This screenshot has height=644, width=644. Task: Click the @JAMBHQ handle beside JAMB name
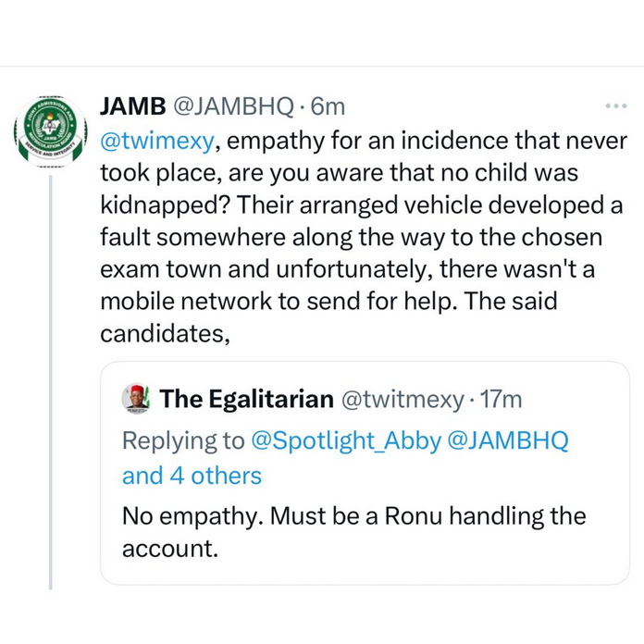231,107
